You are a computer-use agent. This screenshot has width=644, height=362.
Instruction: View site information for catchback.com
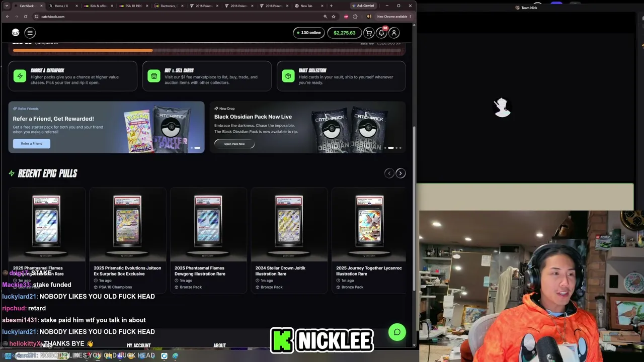pyautogui.click(x=36, y=17)
